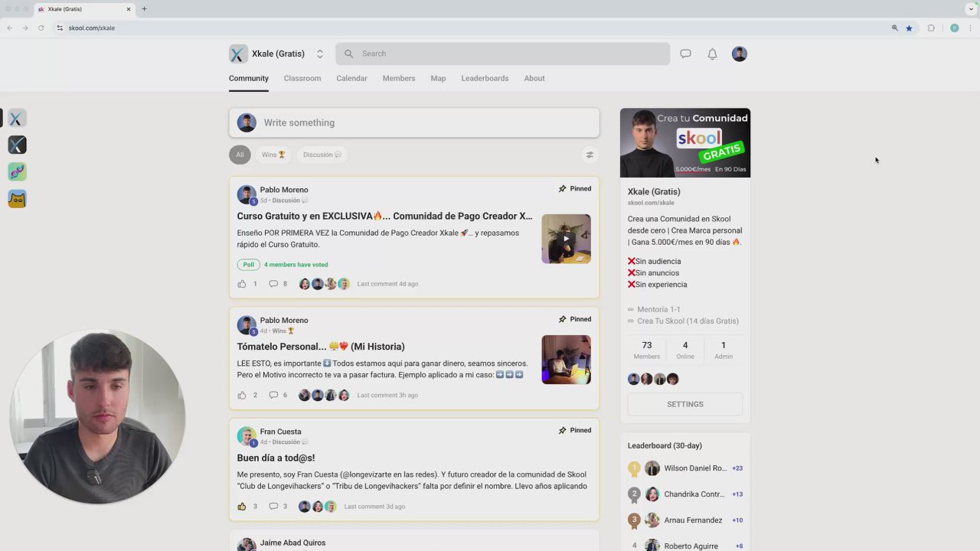The image size is (980, 551).
Task: Open the Leaderboards tab
Action: click(x=485, y=78)
